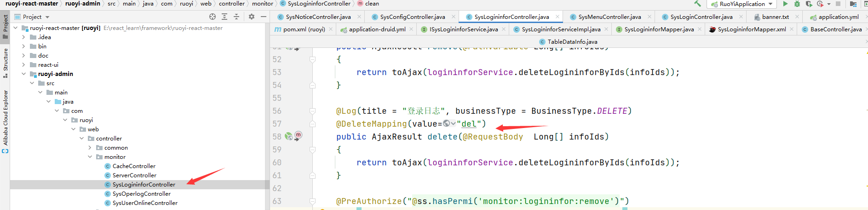Select ServerController in project tree
The image size is (868, 210).
click(134, 175)
